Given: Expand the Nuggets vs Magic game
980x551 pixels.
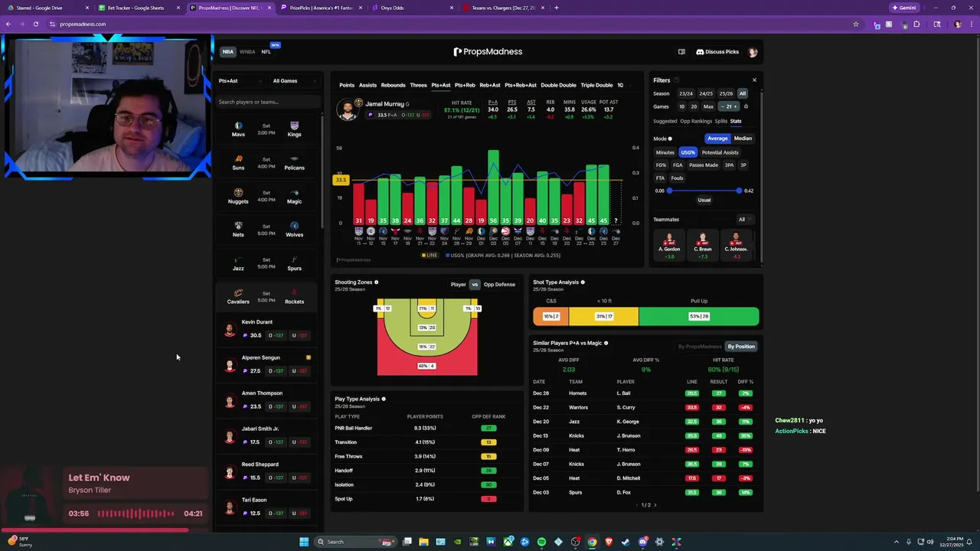Looking at the screenshot, I should [x=266, y=197].
